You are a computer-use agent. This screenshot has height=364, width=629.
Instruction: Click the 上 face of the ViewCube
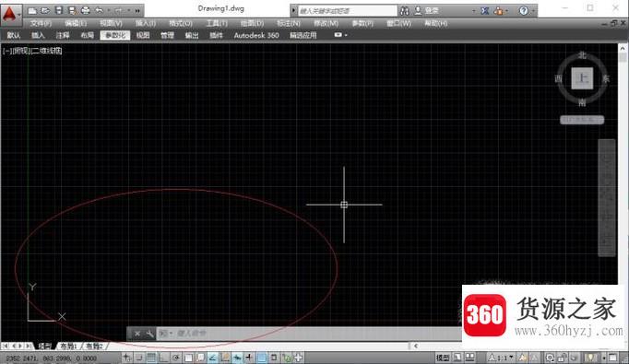(582, 78)
